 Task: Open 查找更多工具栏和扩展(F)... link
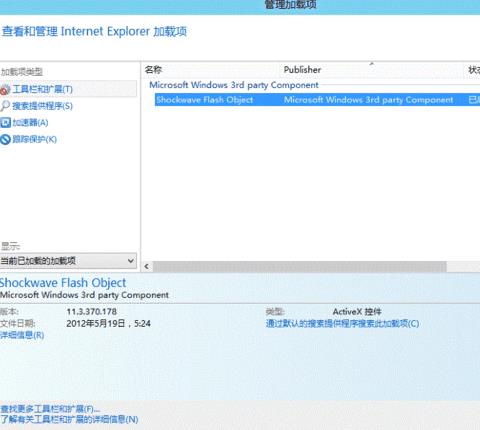(50, 409)
